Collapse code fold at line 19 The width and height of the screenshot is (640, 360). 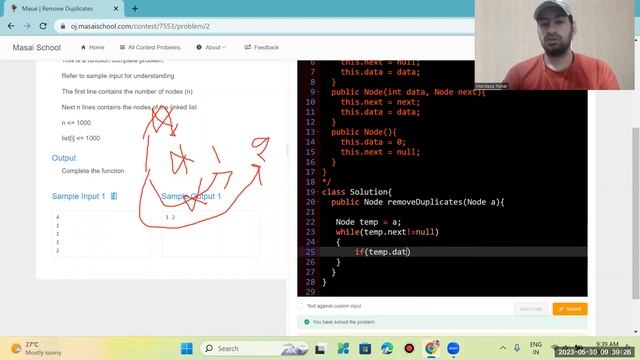pos(318,192)
